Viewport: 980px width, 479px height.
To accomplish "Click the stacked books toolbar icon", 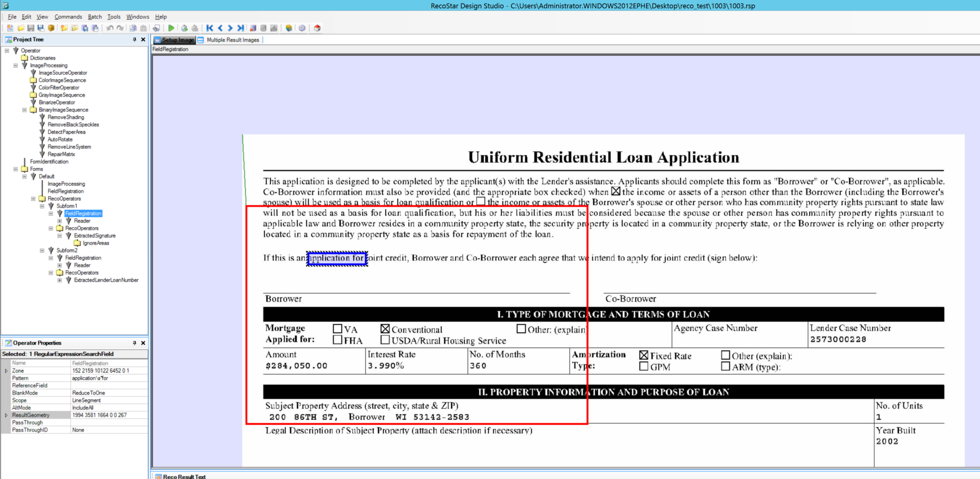I will pyautogui.click(x=289, y=28).
